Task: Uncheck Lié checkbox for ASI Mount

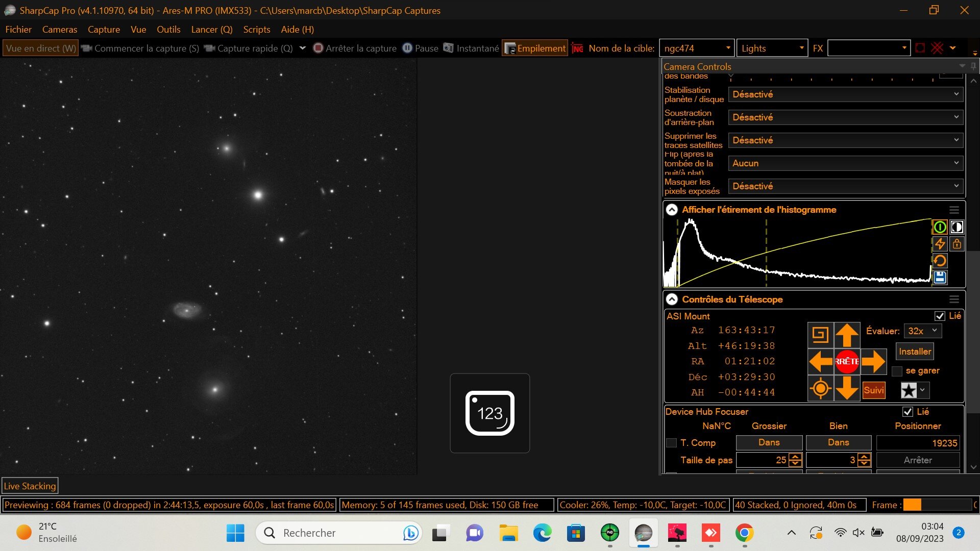Action: pos(940,316)
